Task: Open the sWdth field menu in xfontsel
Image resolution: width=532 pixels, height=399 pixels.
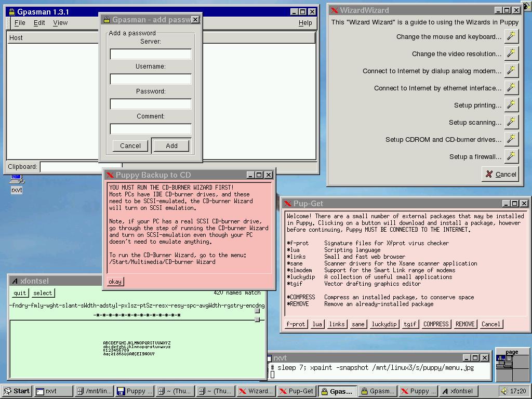Action: coord(89,305)
